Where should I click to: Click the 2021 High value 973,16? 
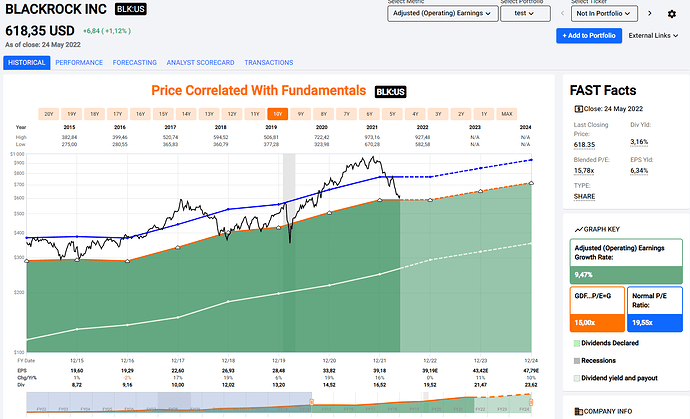372,137
